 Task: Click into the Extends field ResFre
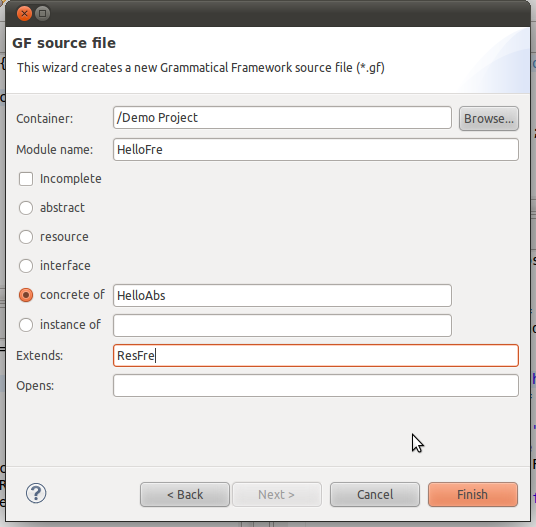[x=316, y=356]
